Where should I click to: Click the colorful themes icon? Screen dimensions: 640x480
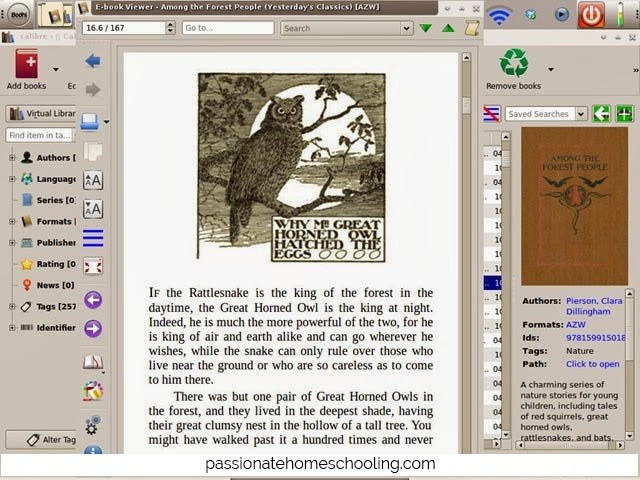(x=93, y=391)
